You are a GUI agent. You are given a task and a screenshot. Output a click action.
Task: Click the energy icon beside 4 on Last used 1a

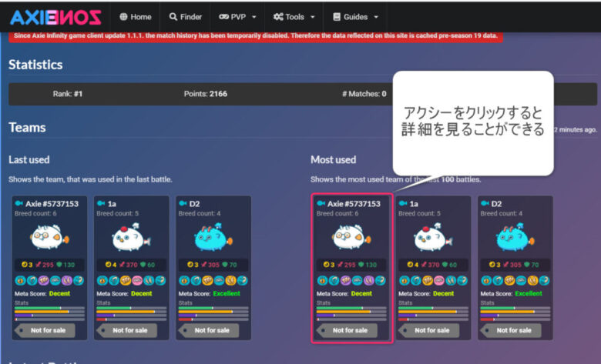(x=108, y=265)
